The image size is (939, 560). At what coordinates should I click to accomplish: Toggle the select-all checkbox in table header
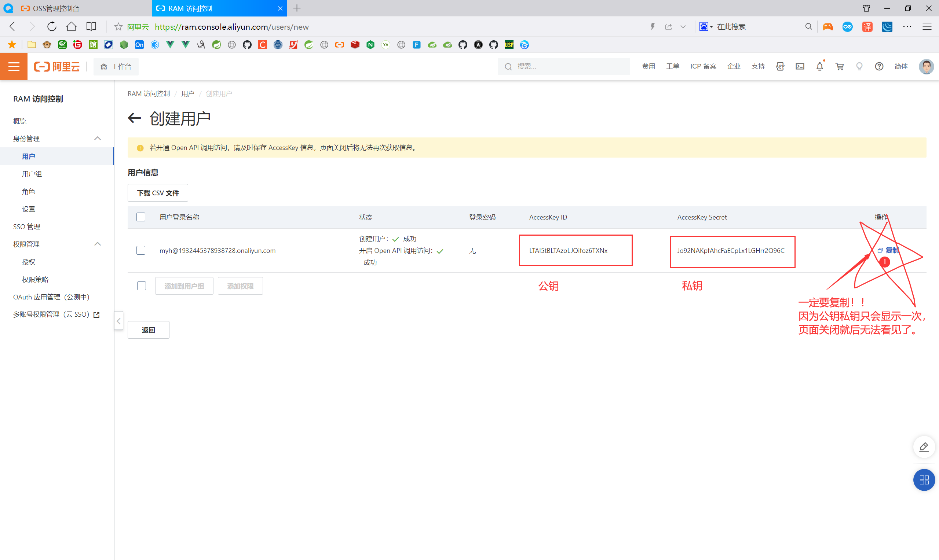pyautogui.click(x=141, y=217)
